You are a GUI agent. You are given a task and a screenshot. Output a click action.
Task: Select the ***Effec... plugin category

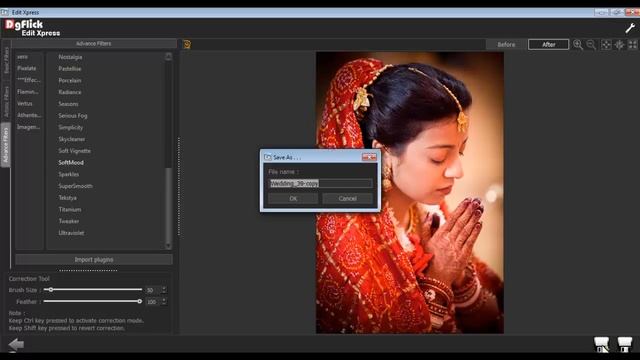pos(29,80)
